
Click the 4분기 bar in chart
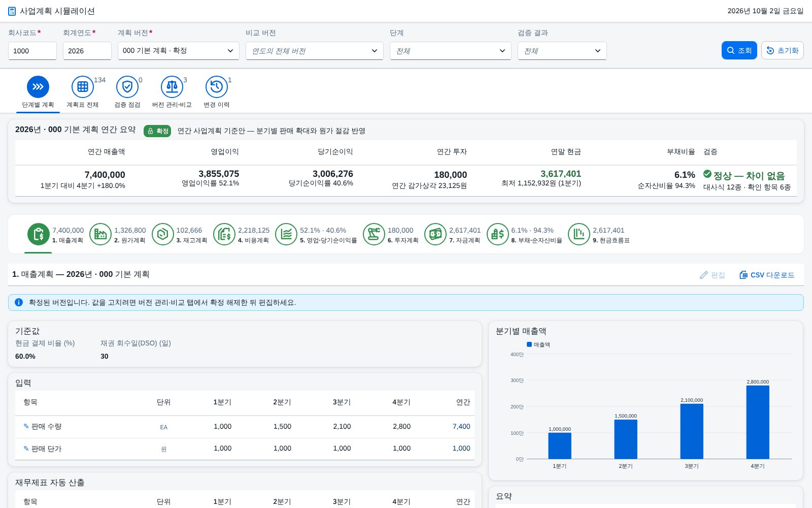(x=758, y=422)
